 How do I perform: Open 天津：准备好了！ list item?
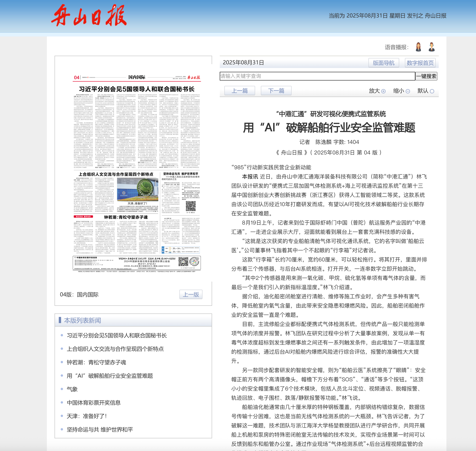pyautogui.click(x=87, y=416)
